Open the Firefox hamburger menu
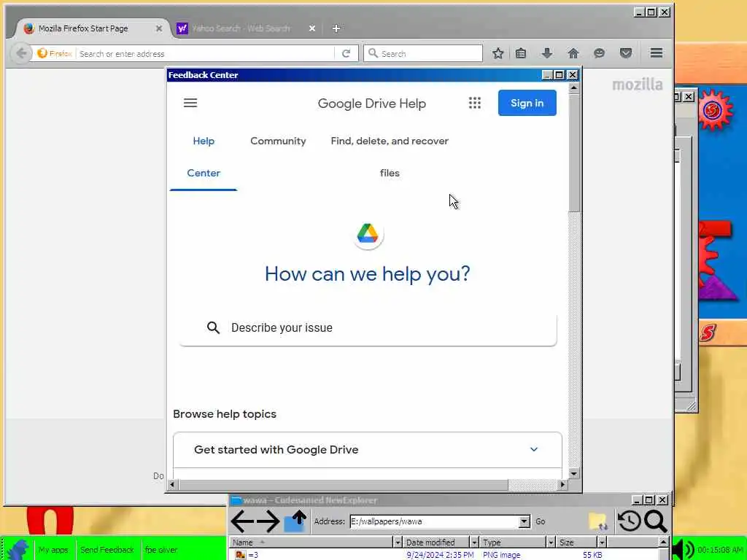 point(657,52)
